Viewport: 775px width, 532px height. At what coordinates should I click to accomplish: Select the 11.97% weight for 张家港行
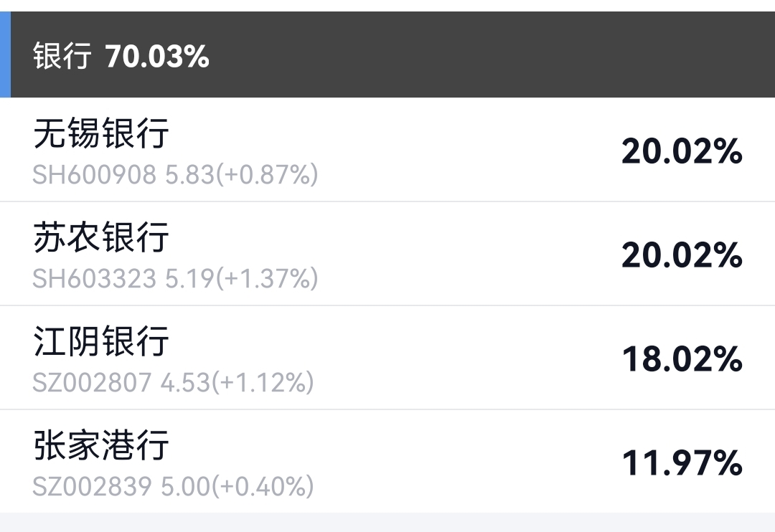(682, 463)
